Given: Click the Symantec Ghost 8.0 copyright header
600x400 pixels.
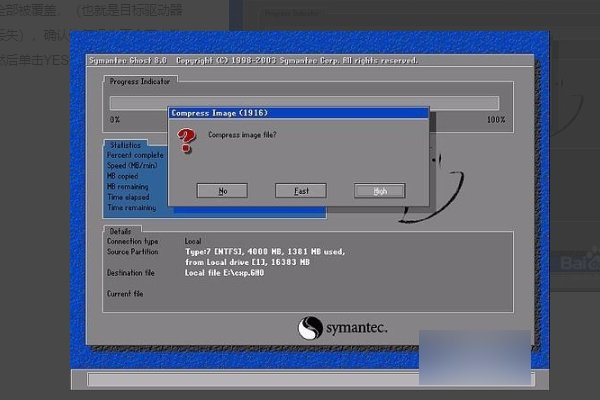Looking at the screenshot, I should click(252, 61).
